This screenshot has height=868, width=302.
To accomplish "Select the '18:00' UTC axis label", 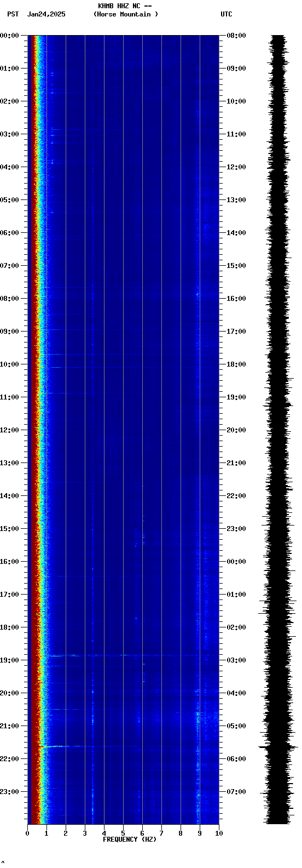I will pyautogui.click(x=236, y=364).
